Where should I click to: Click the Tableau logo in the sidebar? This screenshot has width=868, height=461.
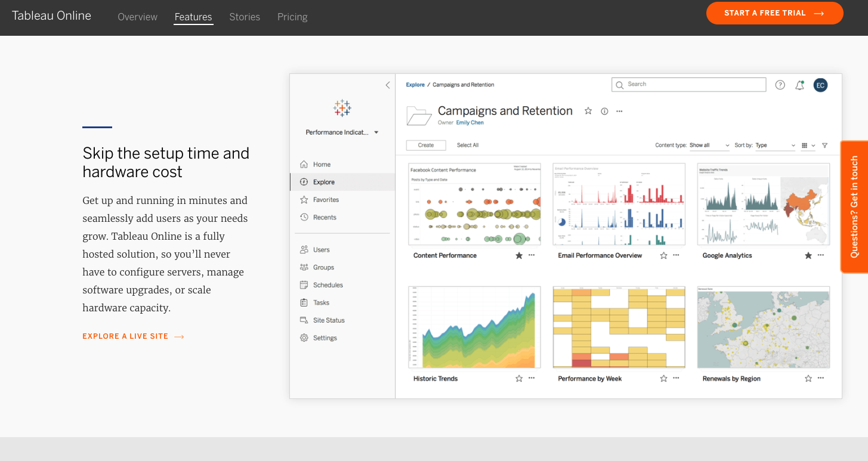coord(342,108)
